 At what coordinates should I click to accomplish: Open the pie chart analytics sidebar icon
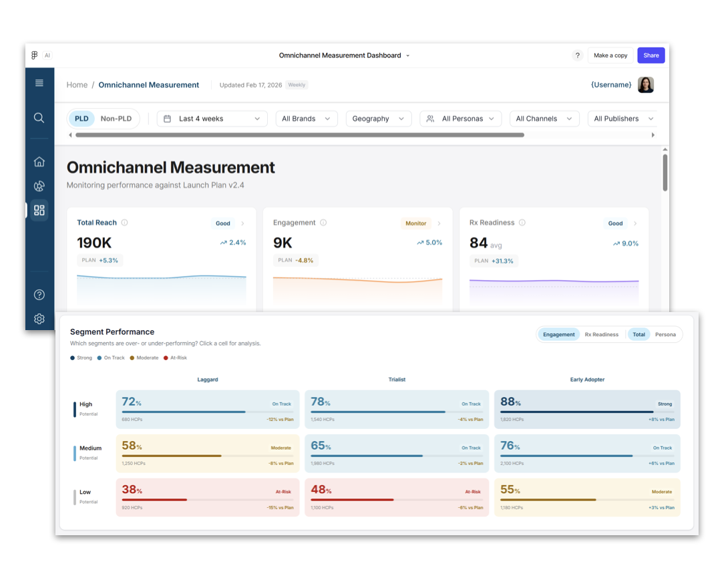[x=39, y=186]
